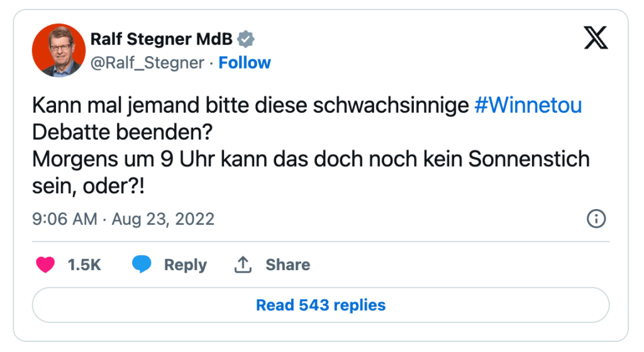The height and width of the screenshot is (352, 644).
Task: Click the sentence 'Morgens um 9 Uhr kann das'
Action: click(x=311, y=159)
